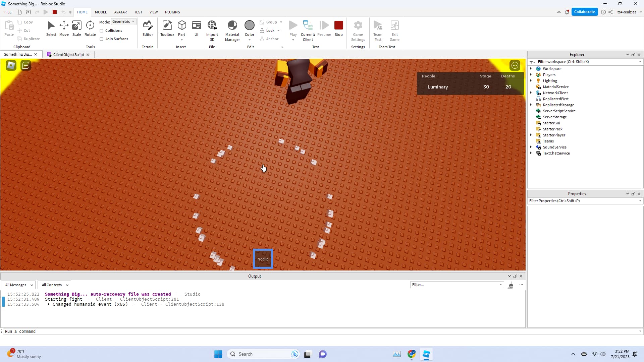The width and height of the screenshot is (644, 362).
Task: Toggle Anchor on the selection
Action: pyautogui.click(x=269, y=39)
